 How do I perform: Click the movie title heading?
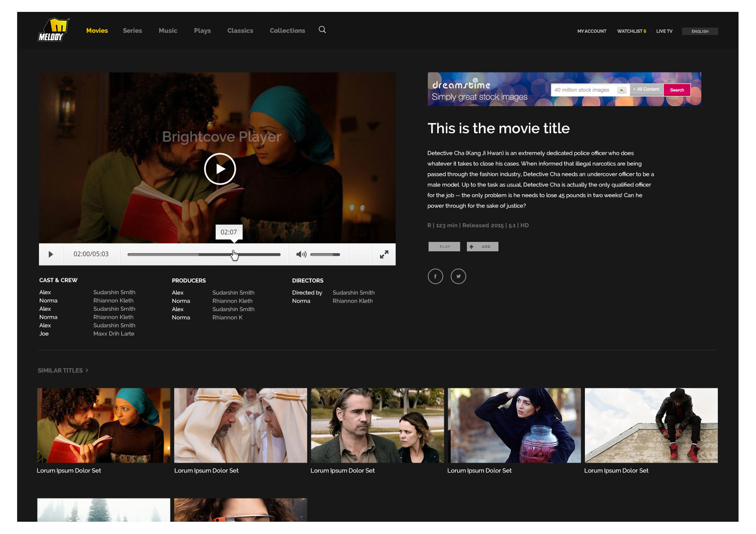coord(498,128)
